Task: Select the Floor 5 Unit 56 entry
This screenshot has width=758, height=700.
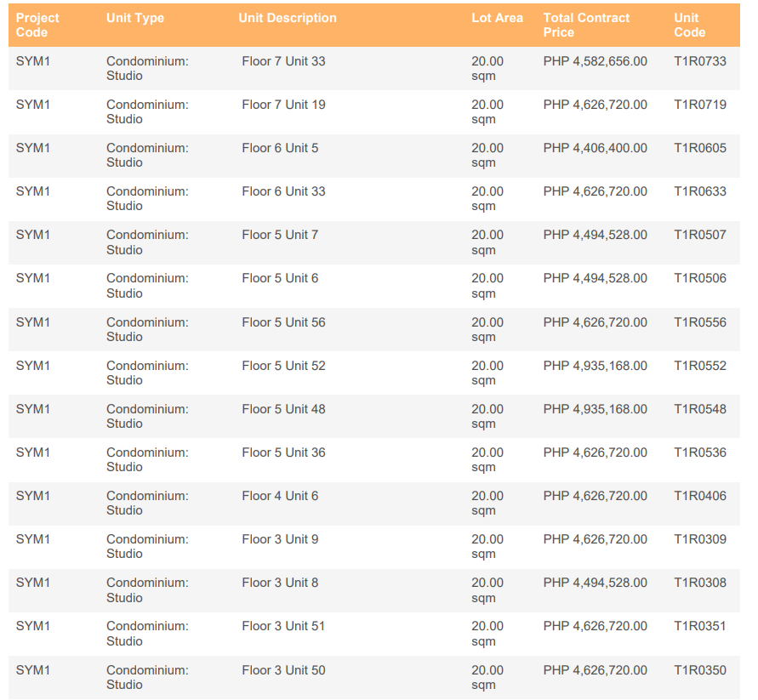Action: point(283,322)
